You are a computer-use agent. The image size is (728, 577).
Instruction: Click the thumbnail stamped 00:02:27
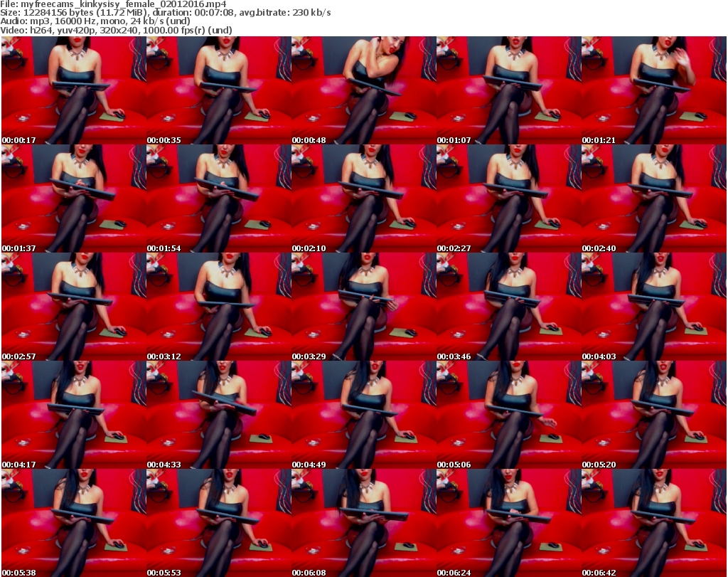pos(509,198)
